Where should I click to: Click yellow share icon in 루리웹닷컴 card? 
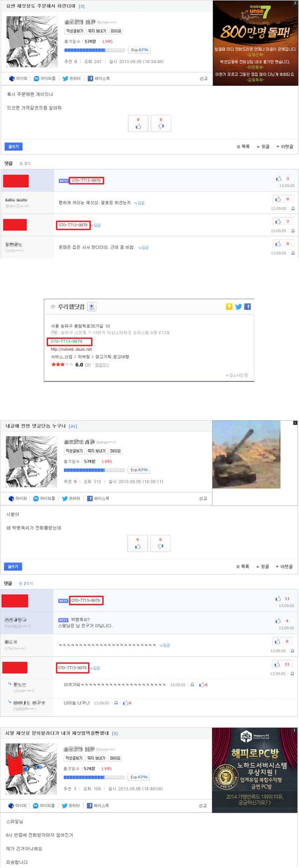[229, 306]
